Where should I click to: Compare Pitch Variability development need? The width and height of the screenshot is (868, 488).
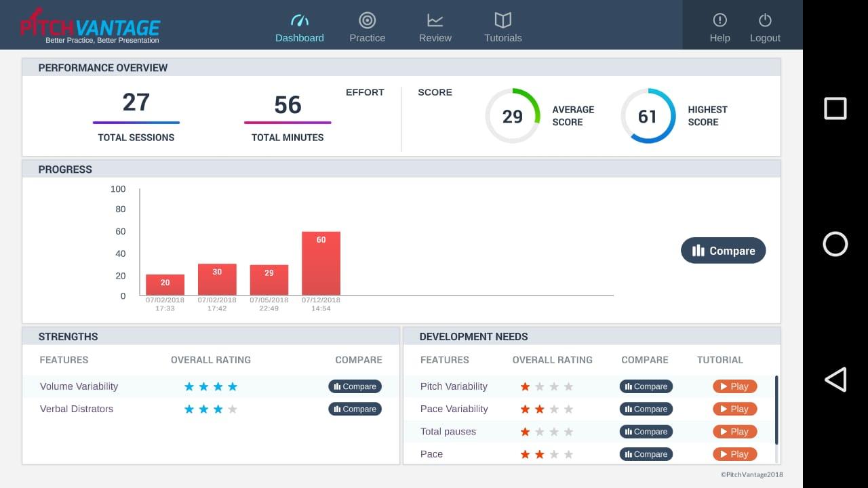pyautogui.click(x=646, y=386)
